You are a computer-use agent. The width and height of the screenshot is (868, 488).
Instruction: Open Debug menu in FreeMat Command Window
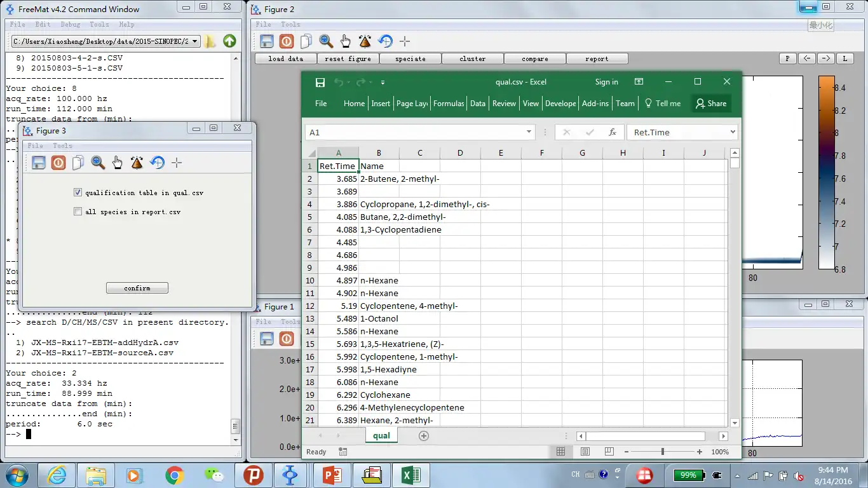pos(71,24)
